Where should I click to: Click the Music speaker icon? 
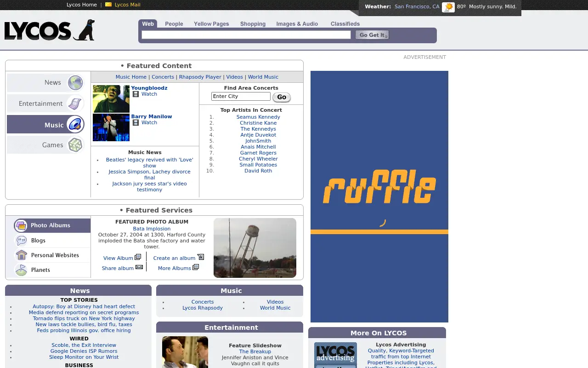pyautogui.click(x=75, y=124)
